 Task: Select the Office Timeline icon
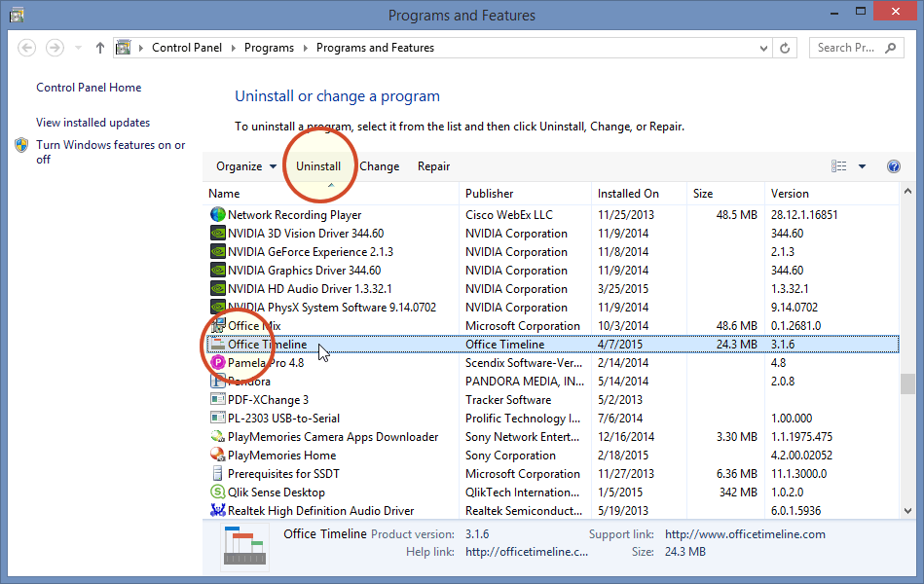[x=217, y=344]
